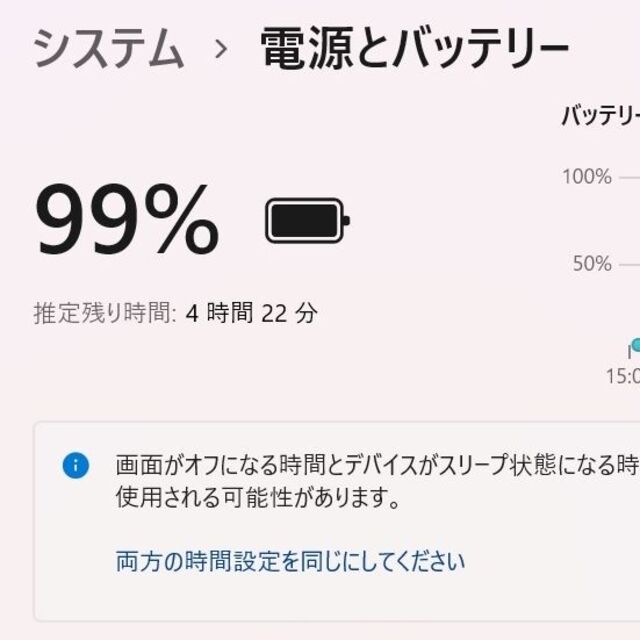Click the breadcrumb chevron arrow
The height and width of the screenshot is (640, 640).
pyautogui.click(x=221, y=49)
